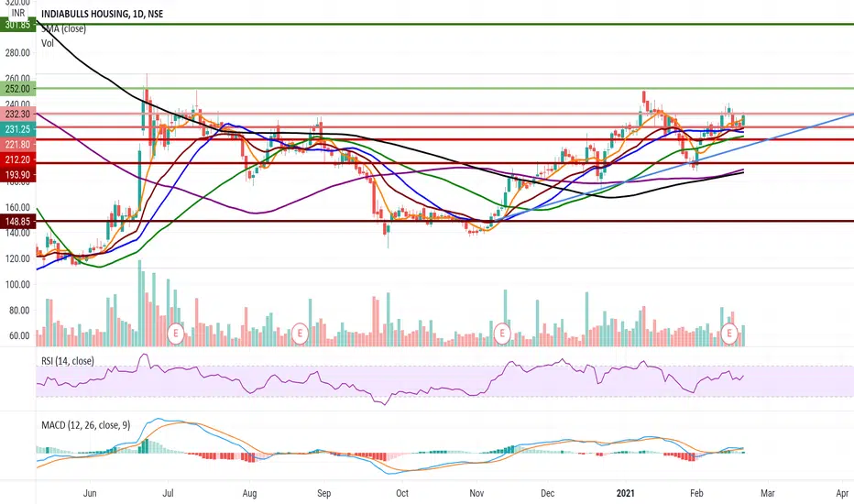Click the 2021 label on time axis
Screen dimensions: 854x504
[x=625, y=493]
